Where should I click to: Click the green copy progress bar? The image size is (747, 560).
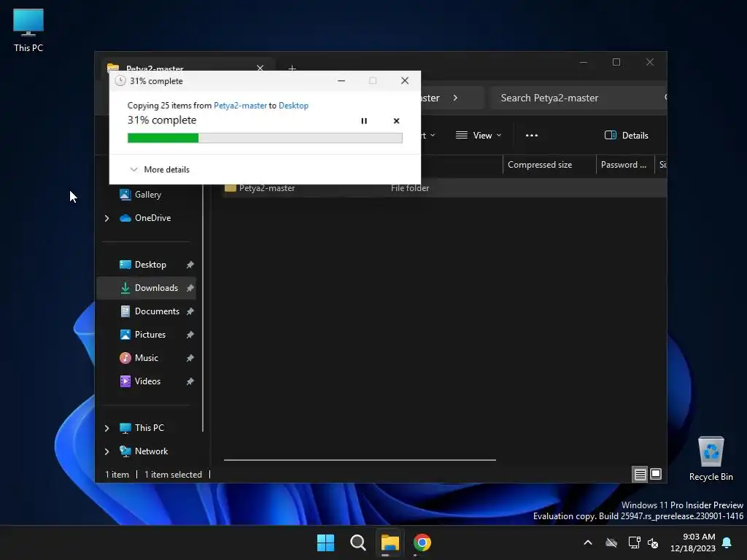pyautogui.click(x=265, y=138)
